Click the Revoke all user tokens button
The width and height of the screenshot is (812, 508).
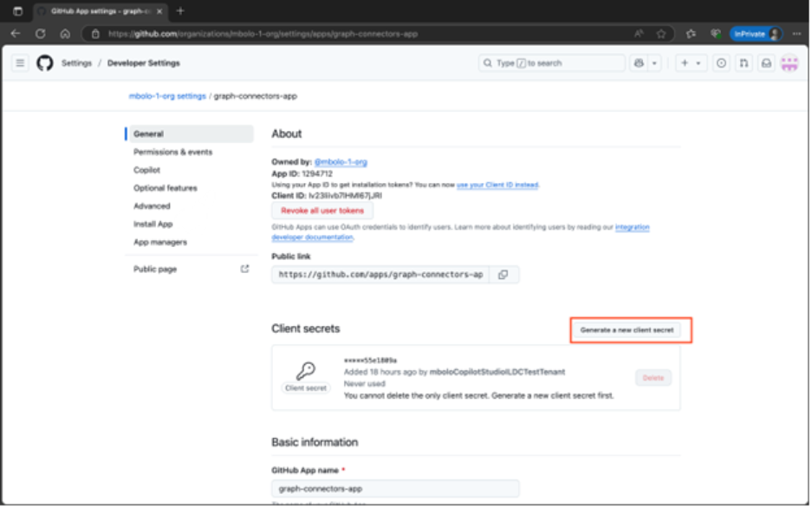point(322,211)
